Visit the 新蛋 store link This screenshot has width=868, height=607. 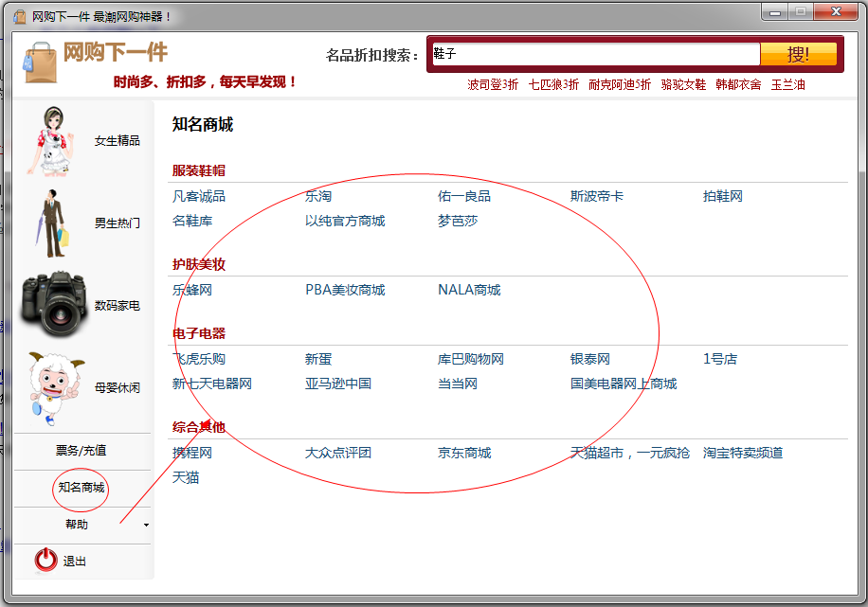tap(318, 359)
